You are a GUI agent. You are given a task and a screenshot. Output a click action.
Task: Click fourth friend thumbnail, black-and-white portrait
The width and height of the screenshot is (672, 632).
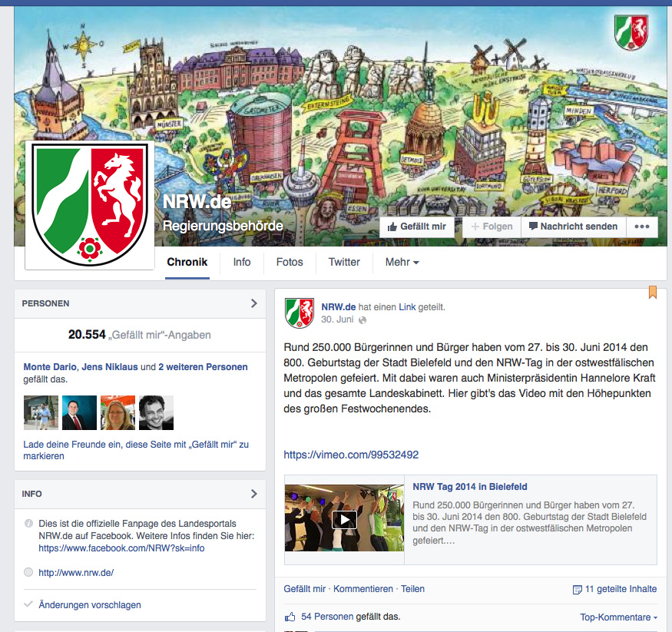tap(157, 412)
